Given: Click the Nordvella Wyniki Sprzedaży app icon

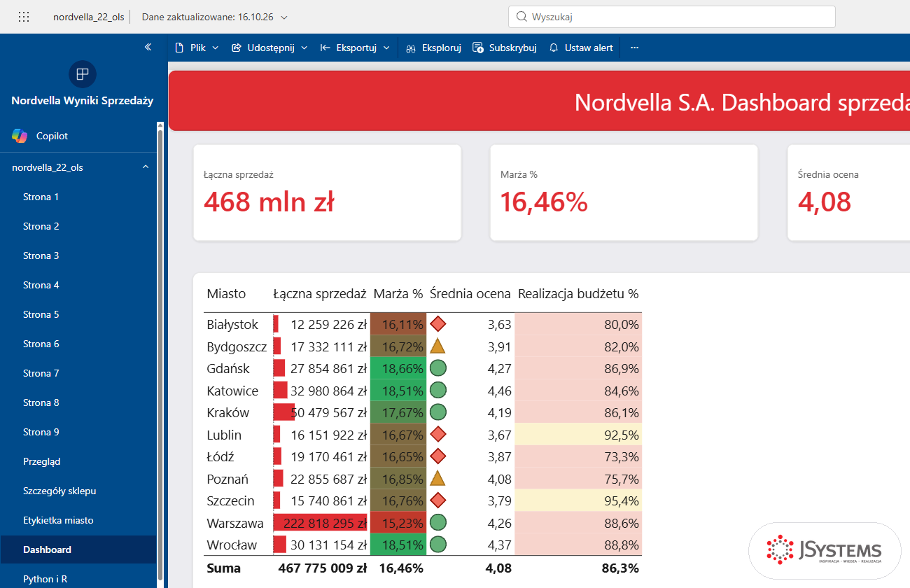Looking at the screenshot, I should [x=83, y=74].
